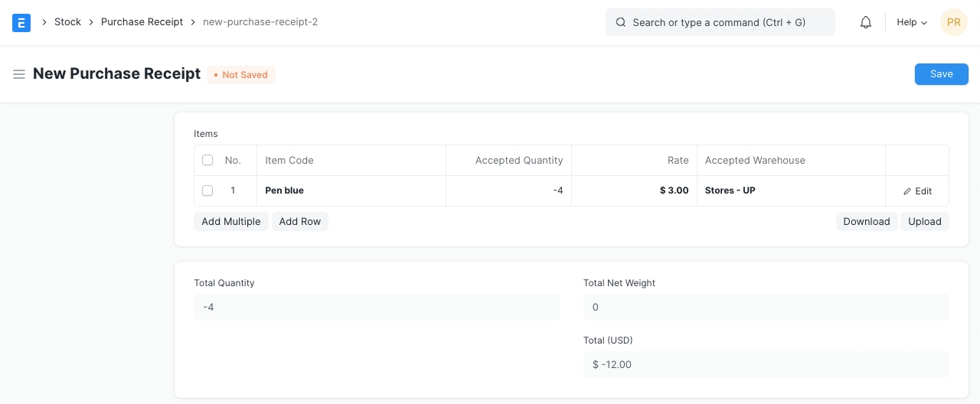Image resolution: width=980 pixels, height=404 pixels.
Task: Click the Rate cell showing $ 3.00
Action: [634, 191]
